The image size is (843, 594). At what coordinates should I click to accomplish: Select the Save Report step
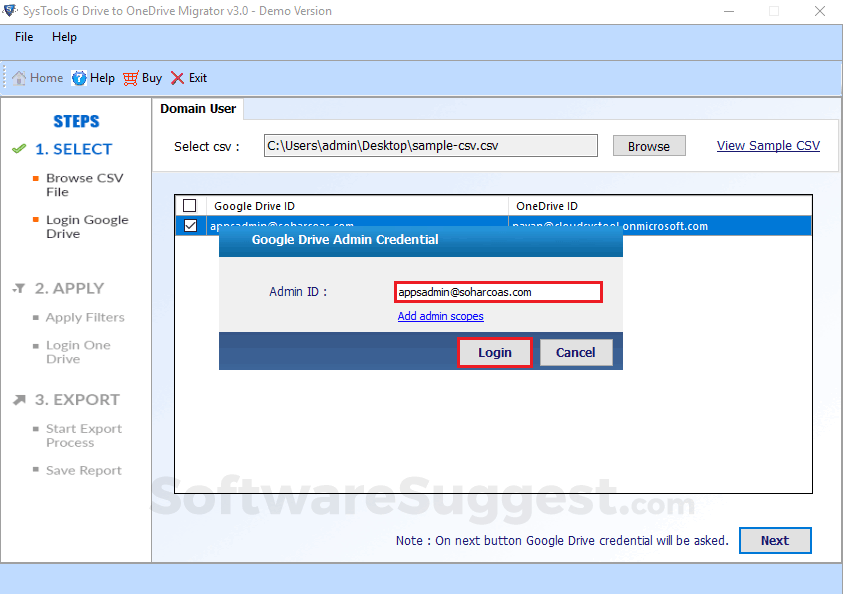[x=83, y=470]
